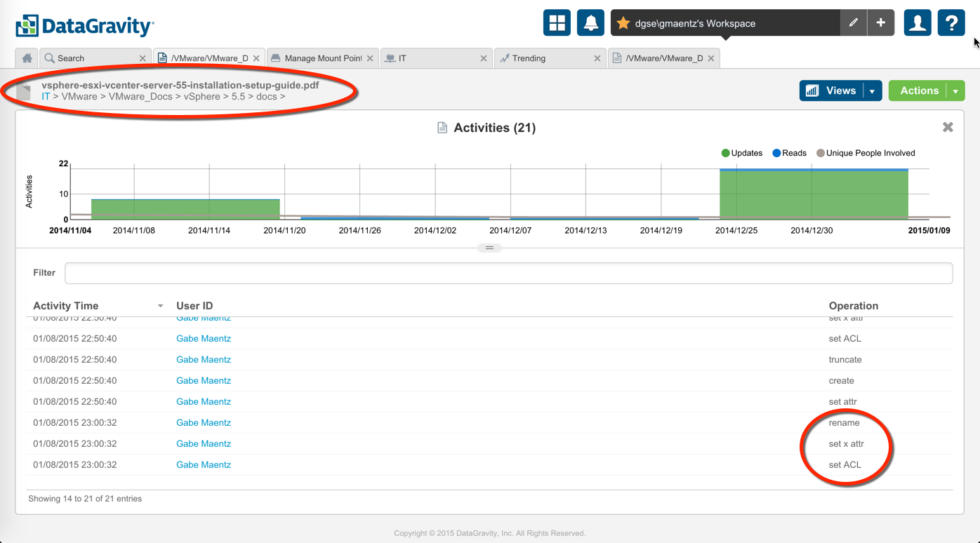Click the rename operation cell
The height and width of the screenshot is (543, 980).
[x=844, y=422]
